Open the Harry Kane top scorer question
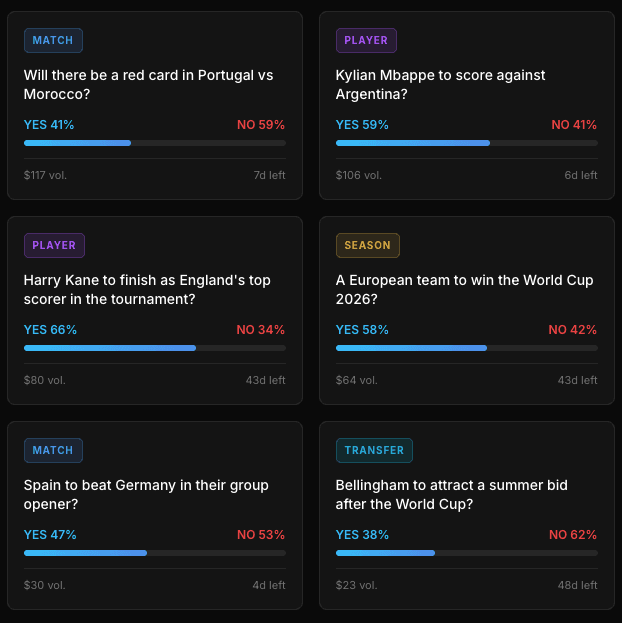Screen dimensions: 622x623 [x=147, y=290]
